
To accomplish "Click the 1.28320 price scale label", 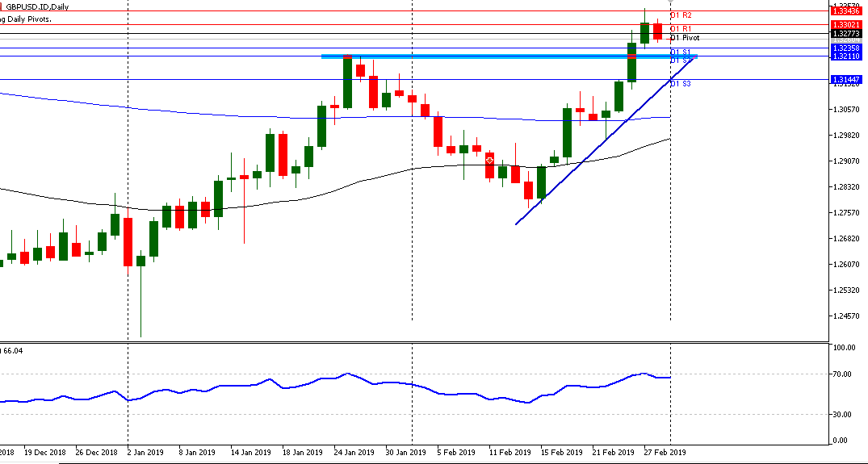I will 846,187.
